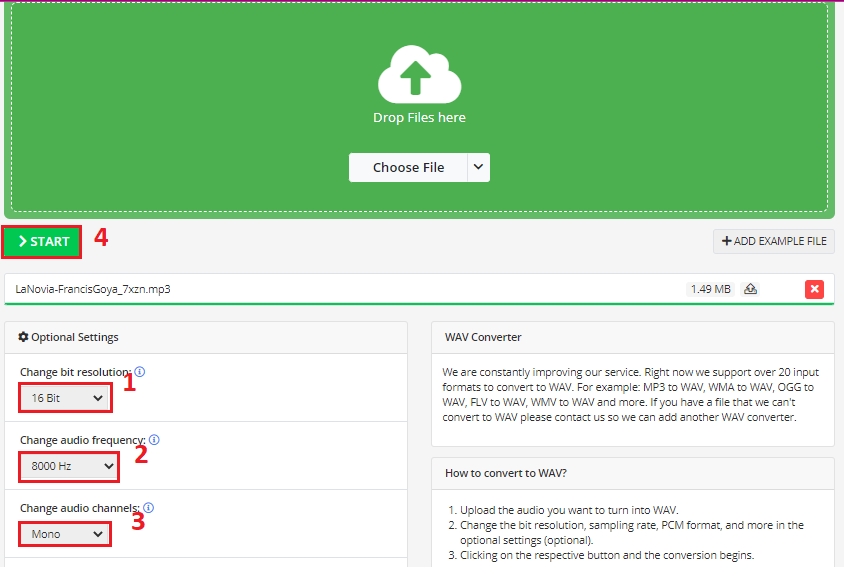The image size is (844, 584).
Task: Click the Drop Files here text
Action: pyautogui.click(x=419, y=118)
